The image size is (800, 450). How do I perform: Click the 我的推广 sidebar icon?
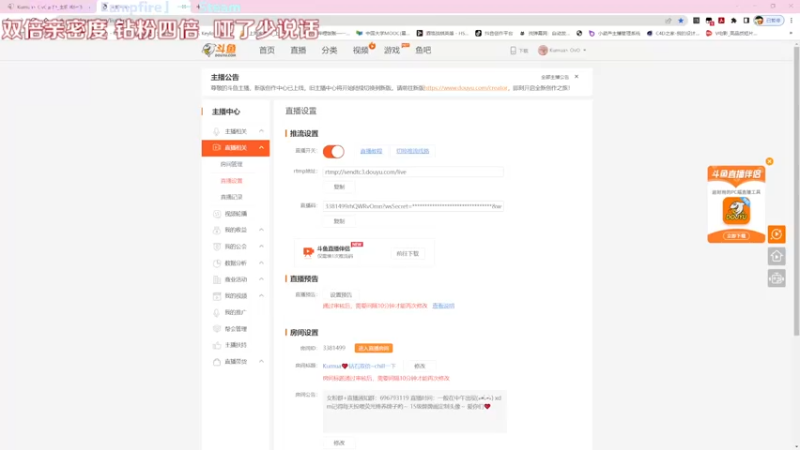pos(216,312)
